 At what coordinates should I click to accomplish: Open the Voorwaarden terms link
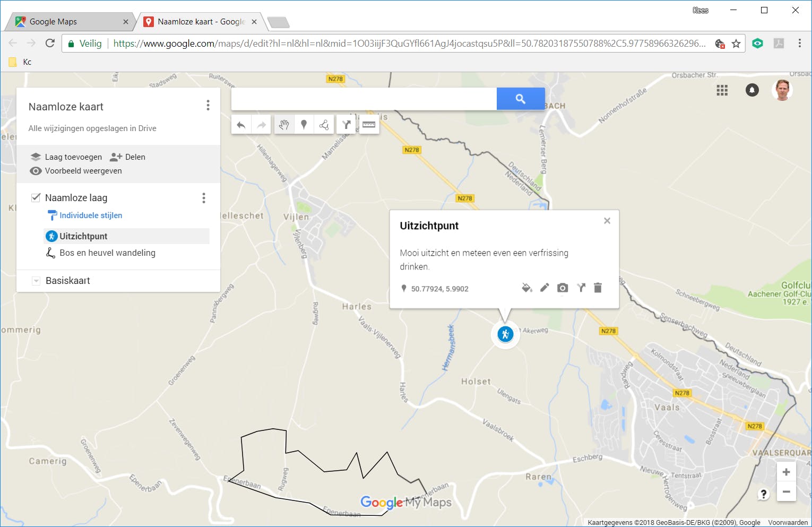point(788,522)
